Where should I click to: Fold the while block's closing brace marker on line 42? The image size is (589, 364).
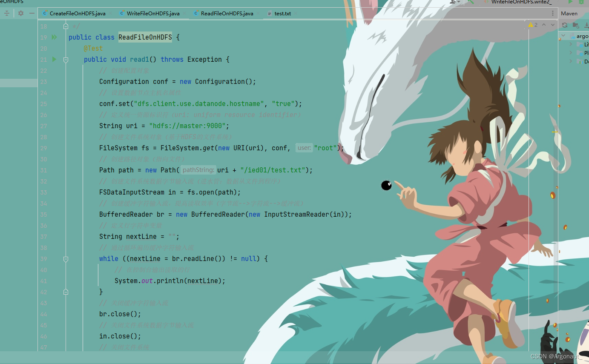(66, 292)
